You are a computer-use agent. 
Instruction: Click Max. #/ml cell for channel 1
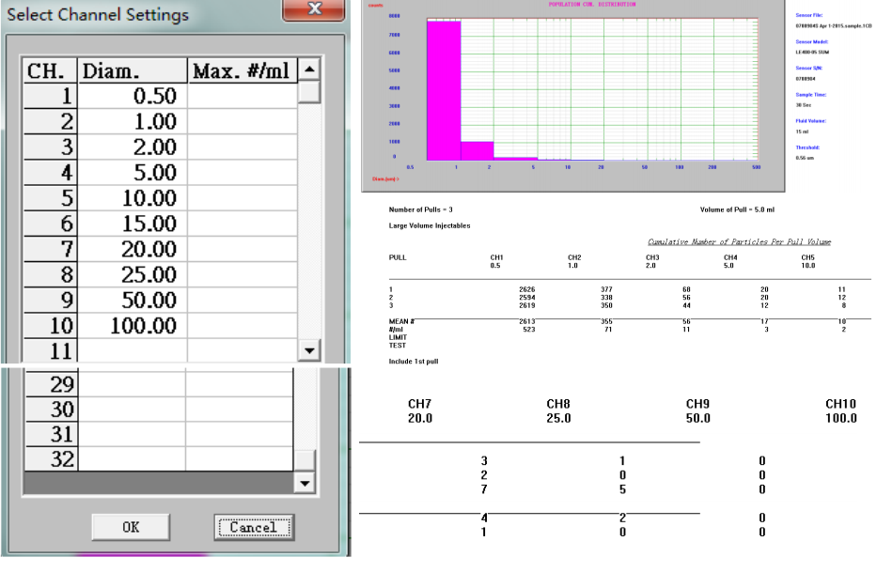pos(243,96)
